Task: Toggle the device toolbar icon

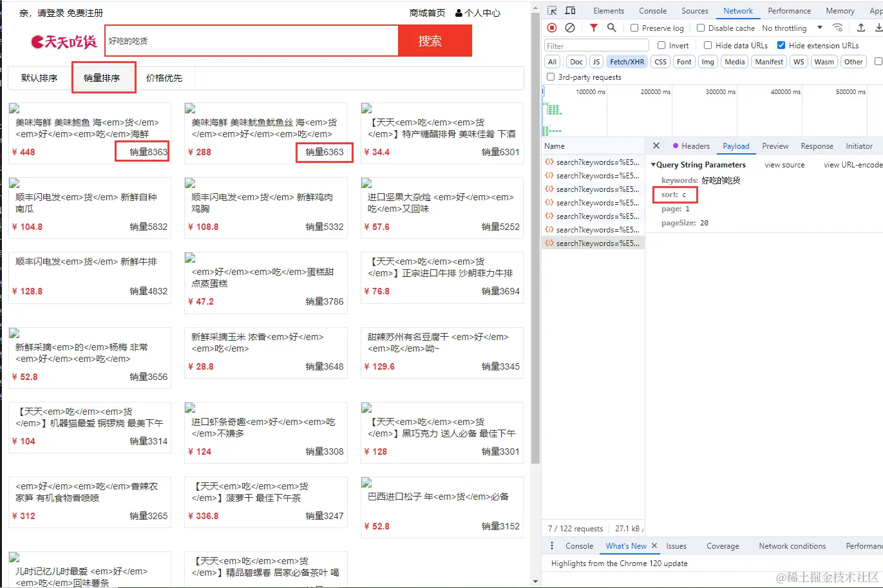Action: coord(570,11)
